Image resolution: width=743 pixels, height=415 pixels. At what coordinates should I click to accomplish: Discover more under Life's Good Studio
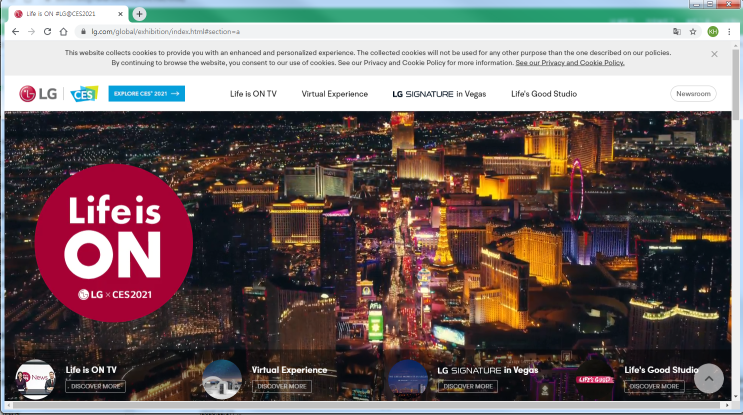(654, 387)
